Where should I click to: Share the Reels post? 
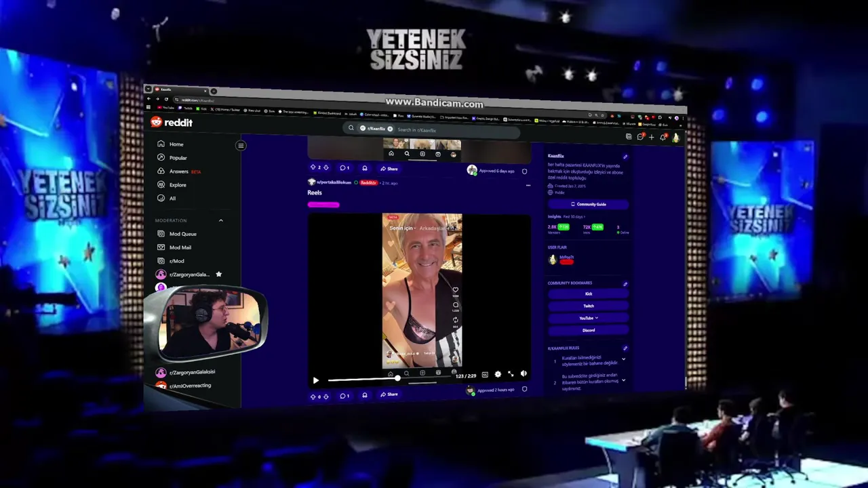pyautogui.click(x=389, y=394)
